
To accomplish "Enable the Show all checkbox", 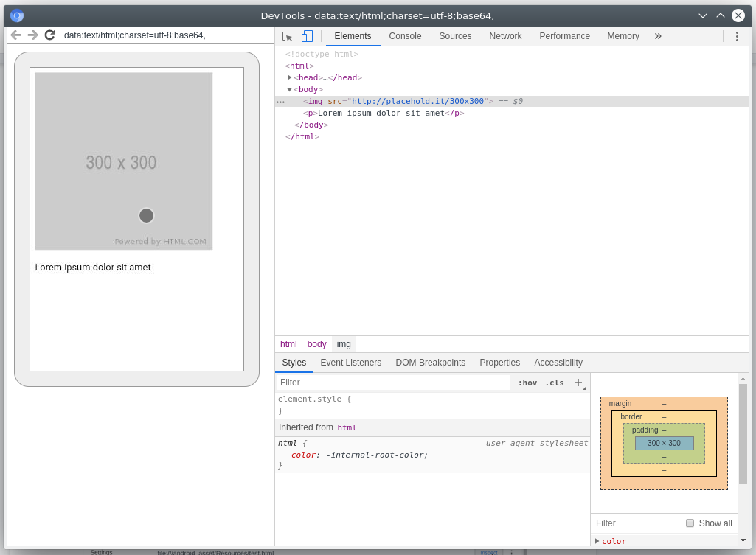I will (x=690, y=523).
